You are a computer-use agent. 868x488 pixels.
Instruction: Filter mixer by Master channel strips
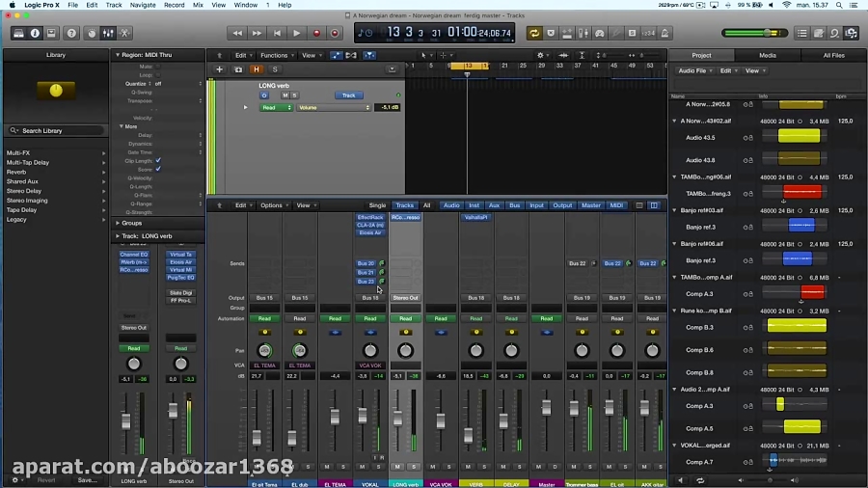[590, 205]
